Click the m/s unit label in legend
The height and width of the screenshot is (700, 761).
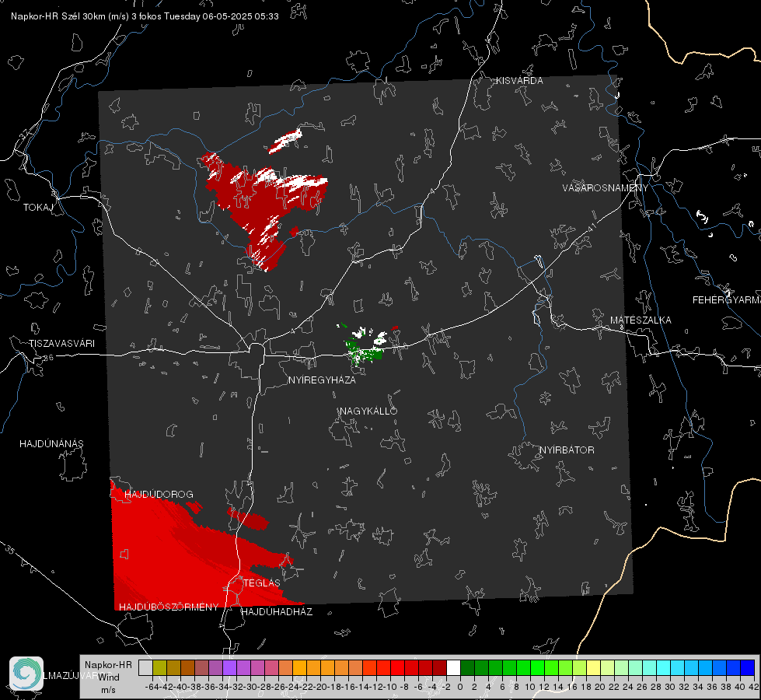coord(108,690)
